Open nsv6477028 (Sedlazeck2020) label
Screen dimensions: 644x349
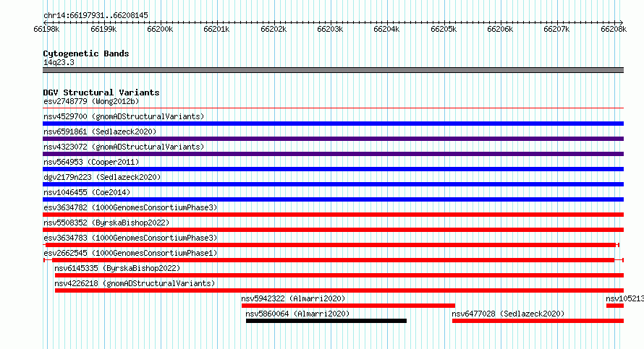click(508, 314)
